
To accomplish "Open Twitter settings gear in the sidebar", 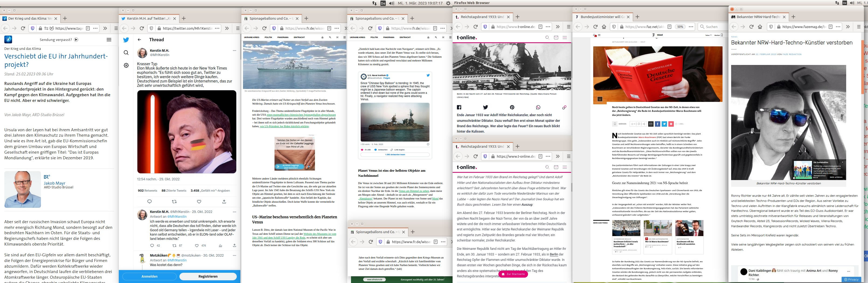I will [126, 65].
